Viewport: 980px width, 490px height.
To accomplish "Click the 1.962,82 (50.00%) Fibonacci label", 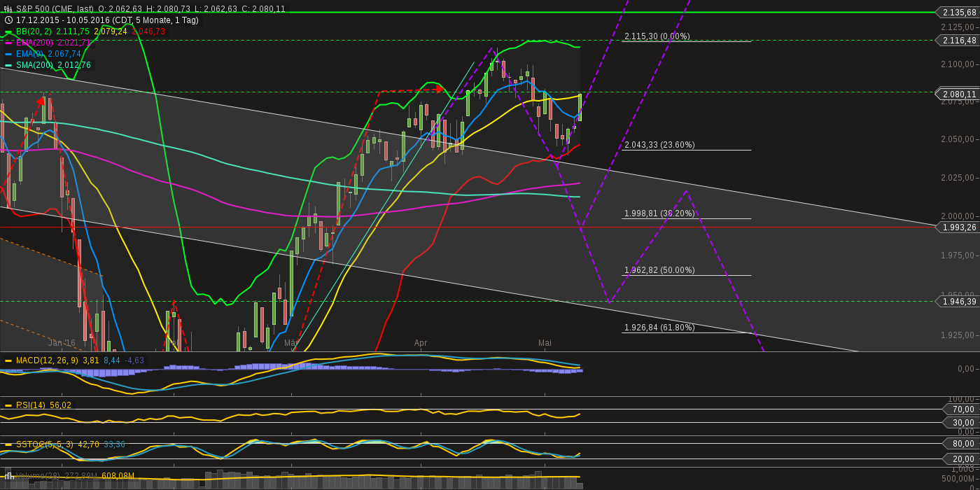I will pos(659,270).
